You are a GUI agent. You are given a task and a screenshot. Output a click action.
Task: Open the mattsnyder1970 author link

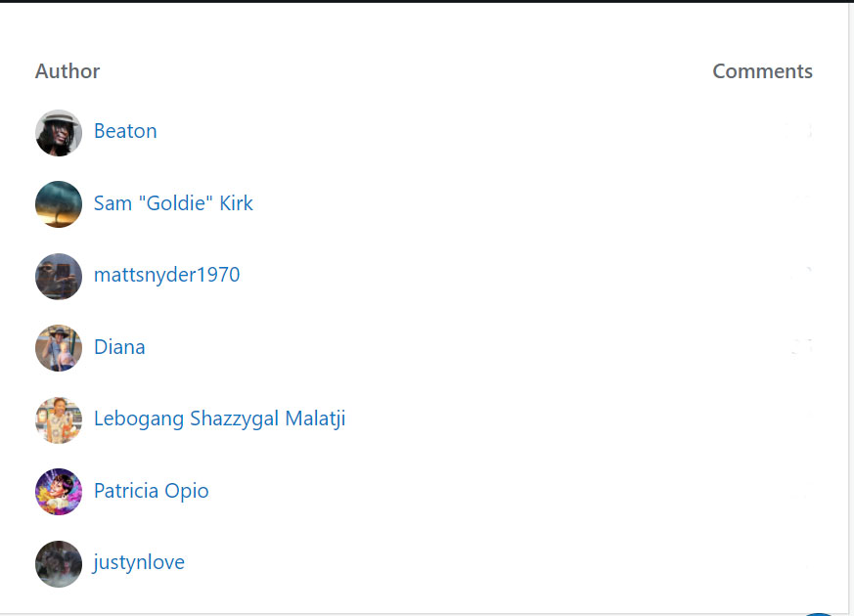coord(166,275)
